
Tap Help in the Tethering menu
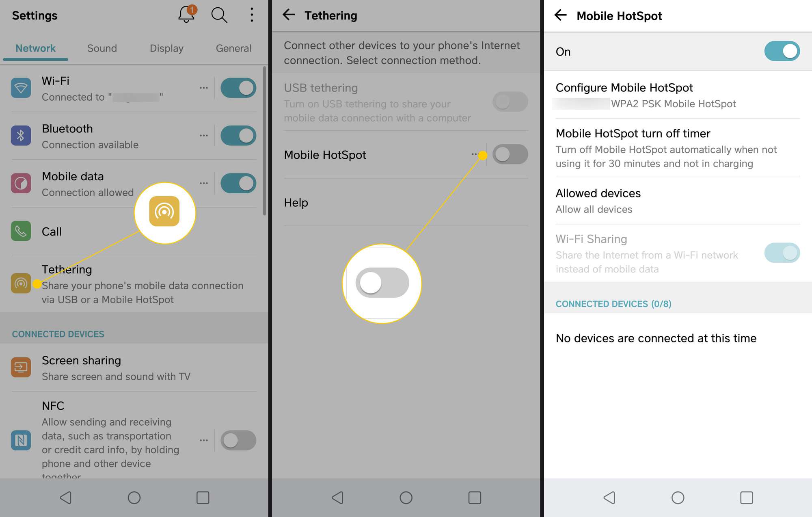(x=296, y=201)
